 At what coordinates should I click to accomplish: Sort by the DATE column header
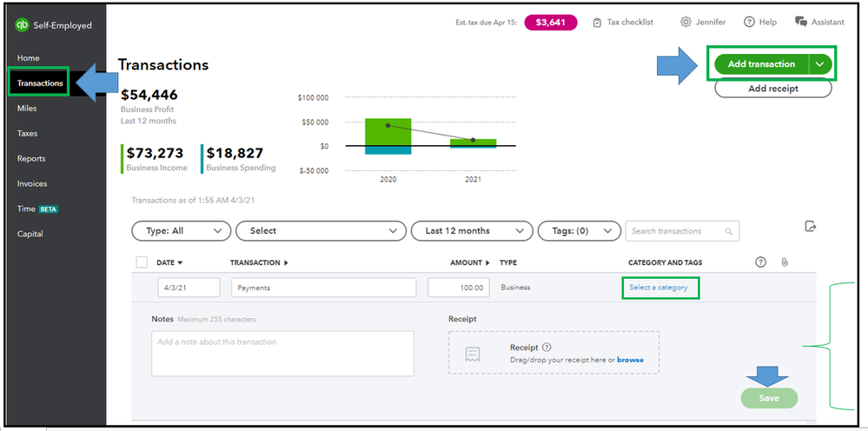point(169,262)
